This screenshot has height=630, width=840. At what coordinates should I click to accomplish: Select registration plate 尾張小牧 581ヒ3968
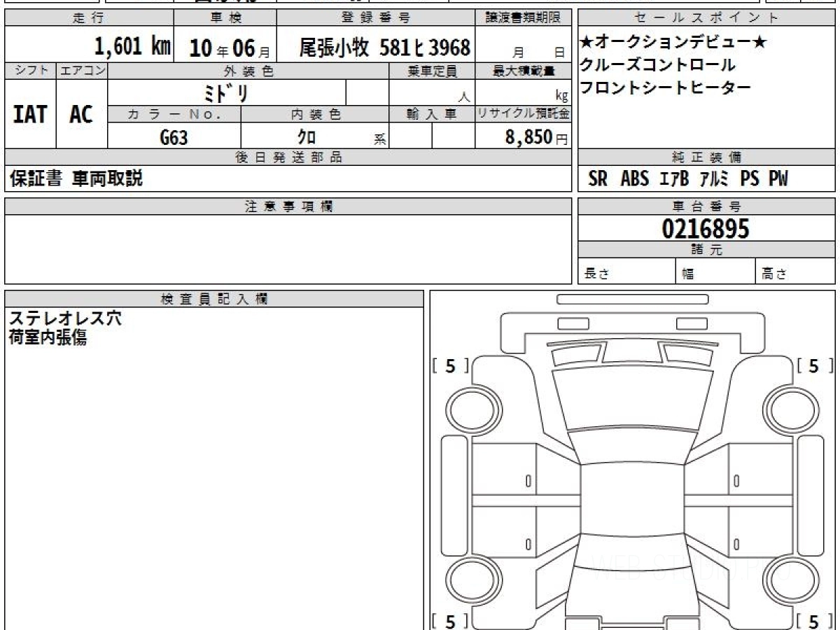(385, 48)
